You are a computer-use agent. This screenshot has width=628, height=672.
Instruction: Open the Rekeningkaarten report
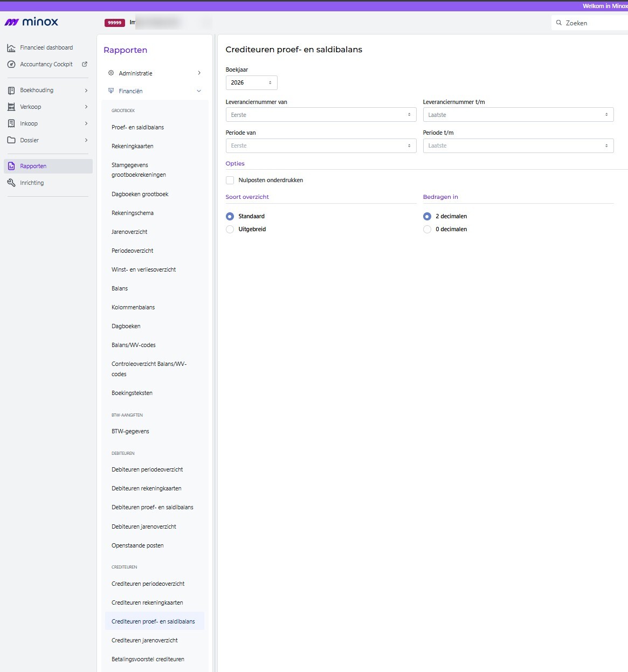133,146
